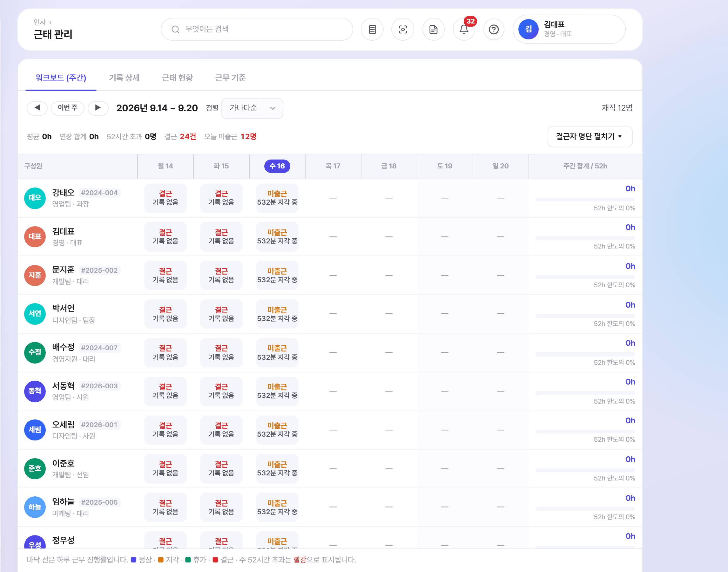This screenshot has height=572, width=728.
Task: Click 임하늘 avatar 하늘
Action: [x=35, y=507]
